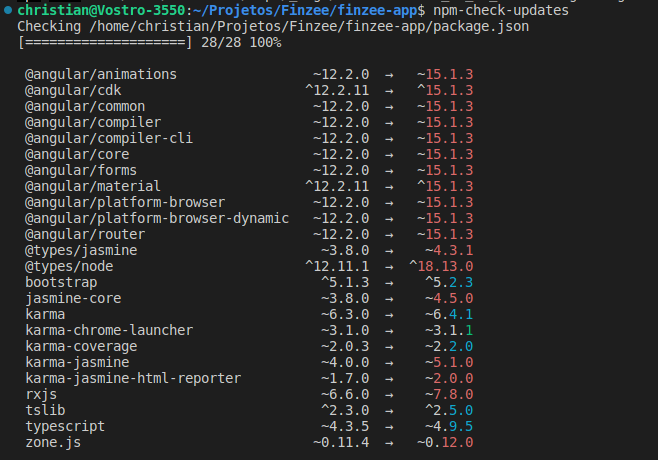Click karma-jasmine new version ~5.1.0
This screenshot has height=460, width=658.
coord(449,362)
